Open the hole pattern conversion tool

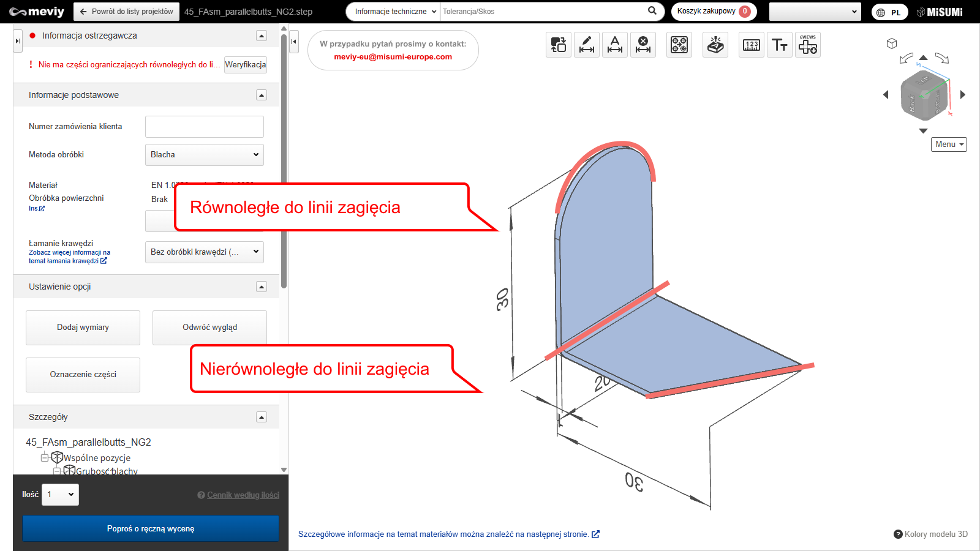pos(679,45)
